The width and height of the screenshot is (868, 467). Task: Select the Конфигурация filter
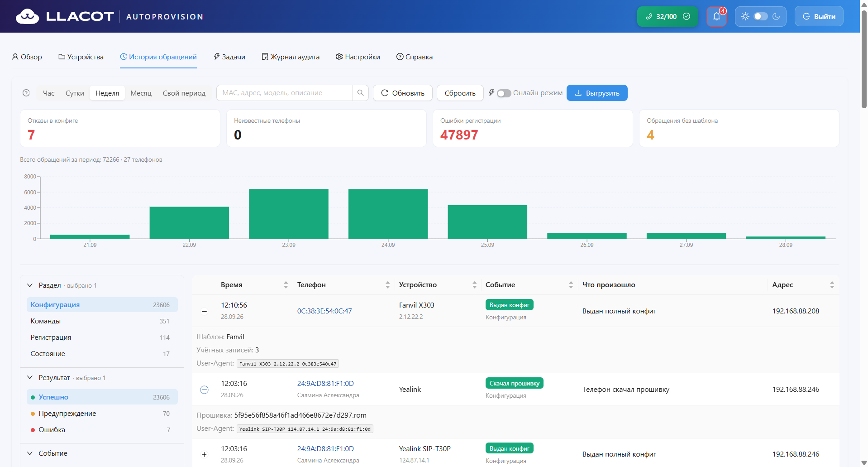click(102, 305)
